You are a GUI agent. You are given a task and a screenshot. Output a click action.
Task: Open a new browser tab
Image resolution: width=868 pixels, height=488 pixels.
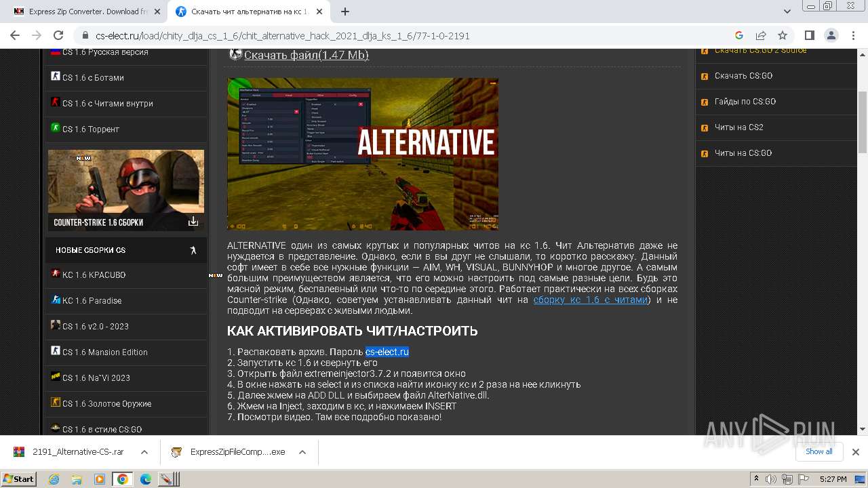click(x=345, y=12)
